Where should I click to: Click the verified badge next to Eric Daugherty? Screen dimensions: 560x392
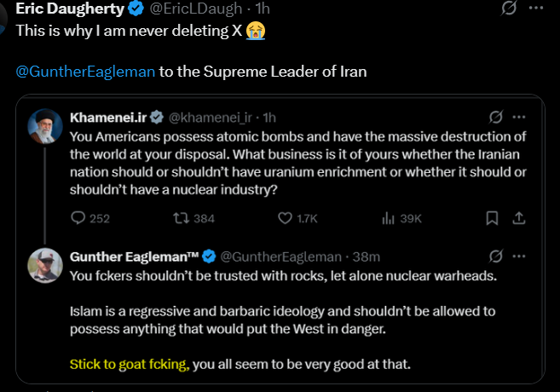pos(135,10)
